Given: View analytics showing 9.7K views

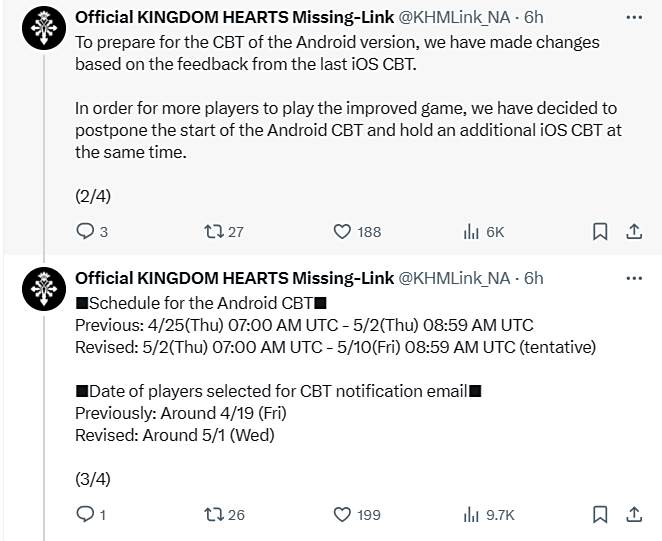Looking at the screenshot, I should [x=488, y=514].
